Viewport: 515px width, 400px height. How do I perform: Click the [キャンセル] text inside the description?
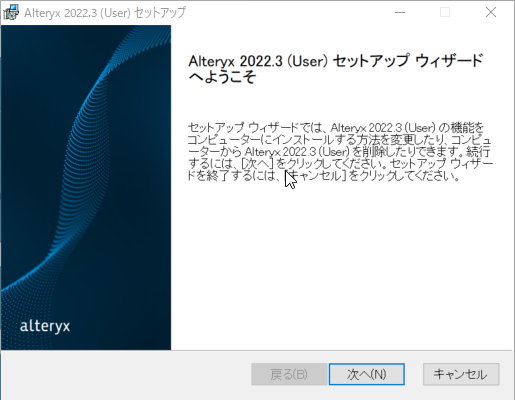(315, 176)
